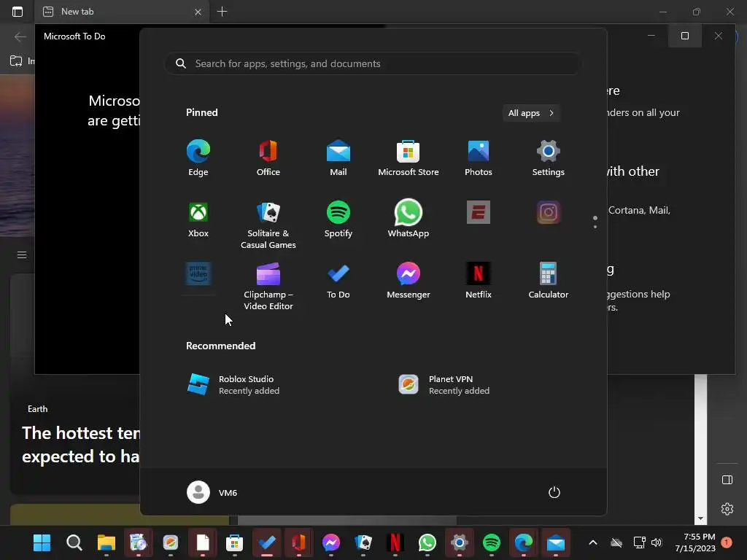Open Messenger from pinned apps
Image resolution: width=747 pixels, height=560 pixels.
pos(409,281)
